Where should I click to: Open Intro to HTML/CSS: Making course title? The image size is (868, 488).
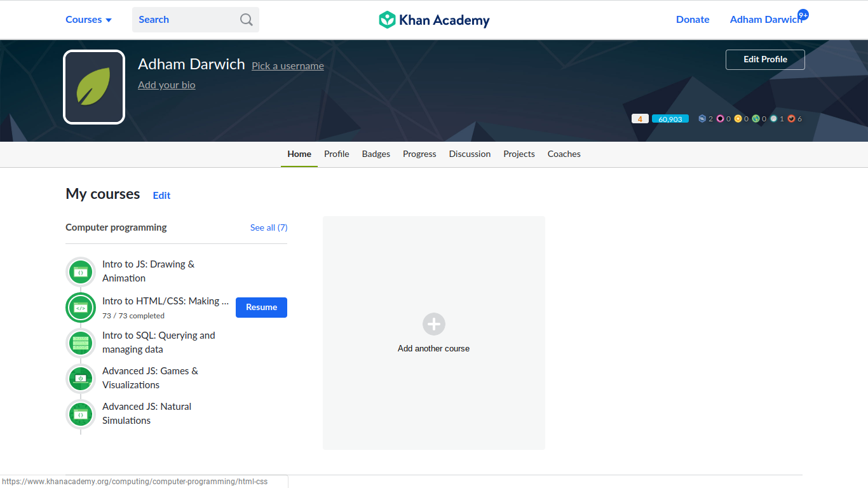tap(165, 301)
